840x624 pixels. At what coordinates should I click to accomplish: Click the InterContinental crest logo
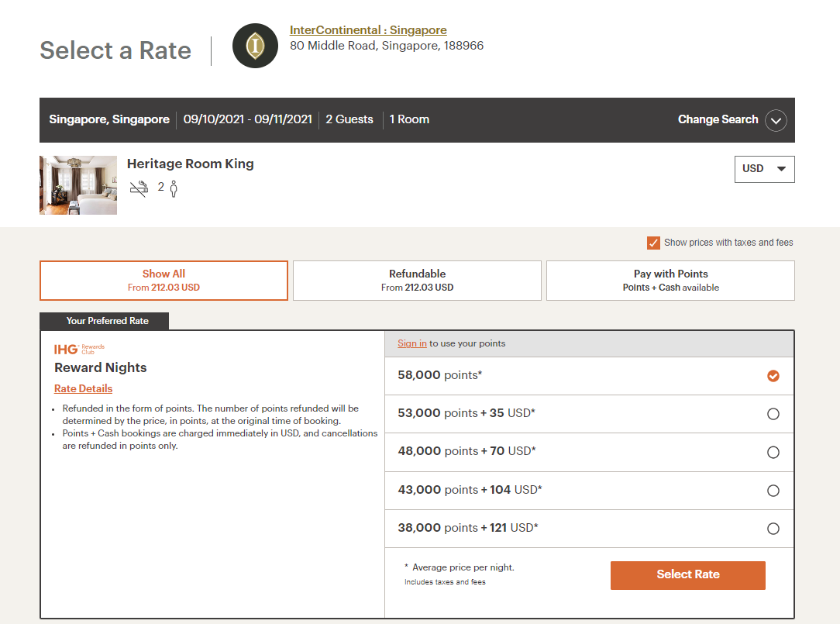(255, 46)
